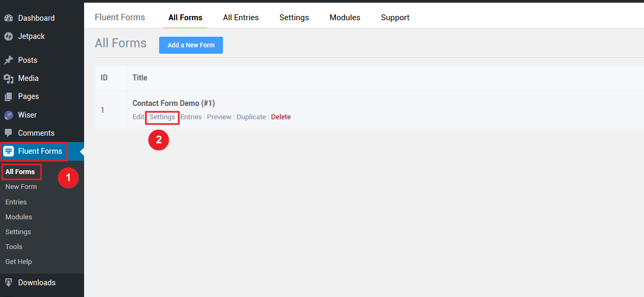Switch to the Modules tab
The width and height of the screenshot is (644, 297).
point(345,18)
